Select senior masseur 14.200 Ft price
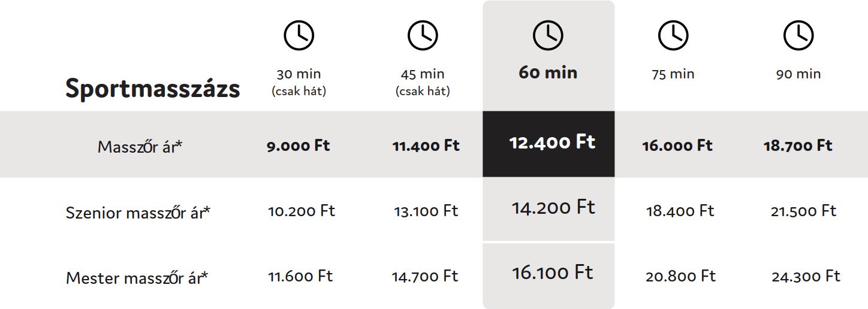This screenshot has width=868, height=309. click(x=553, y=208)
